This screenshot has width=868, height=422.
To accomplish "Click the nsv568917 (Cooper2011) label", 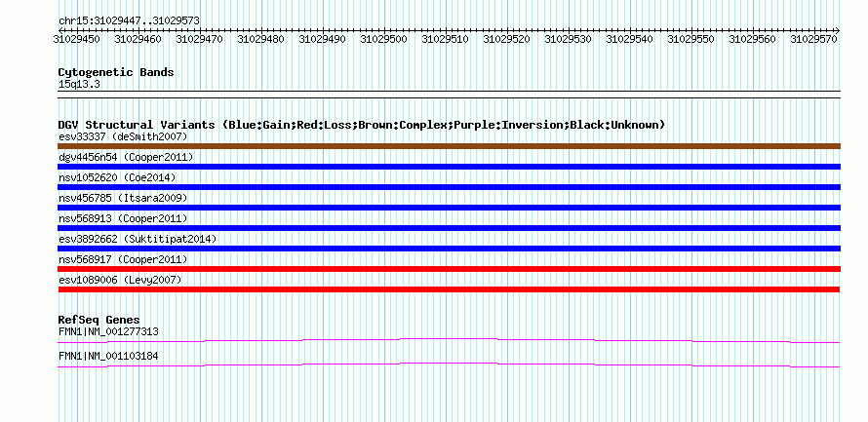I will pos(123,259).
